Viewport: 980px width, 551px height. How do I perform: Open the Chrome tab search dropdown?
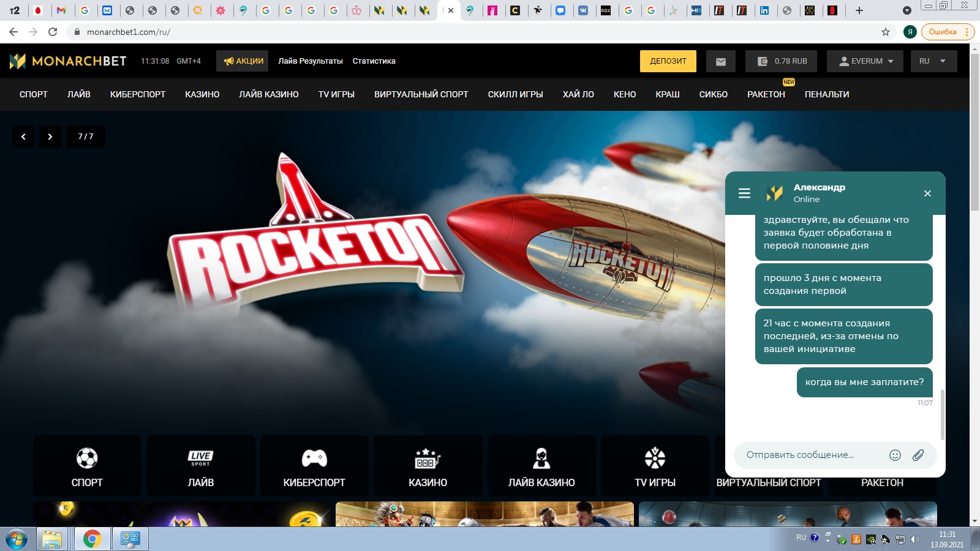[907, 10]
